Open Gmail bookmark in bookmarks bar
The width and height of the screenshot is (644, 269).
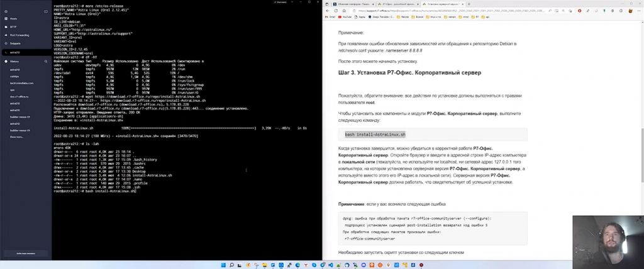[x=330, y=17]
